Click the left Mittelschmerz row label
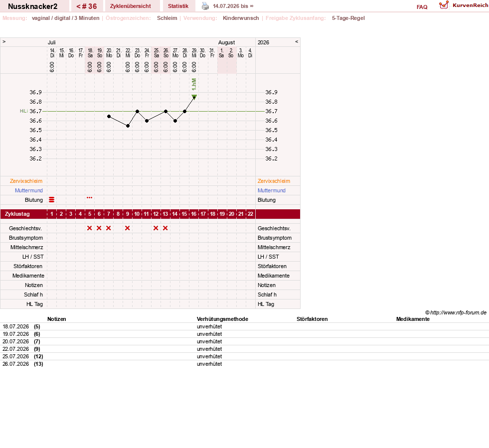The width and height of the screenshot is (489, 448). pos(26,247)
